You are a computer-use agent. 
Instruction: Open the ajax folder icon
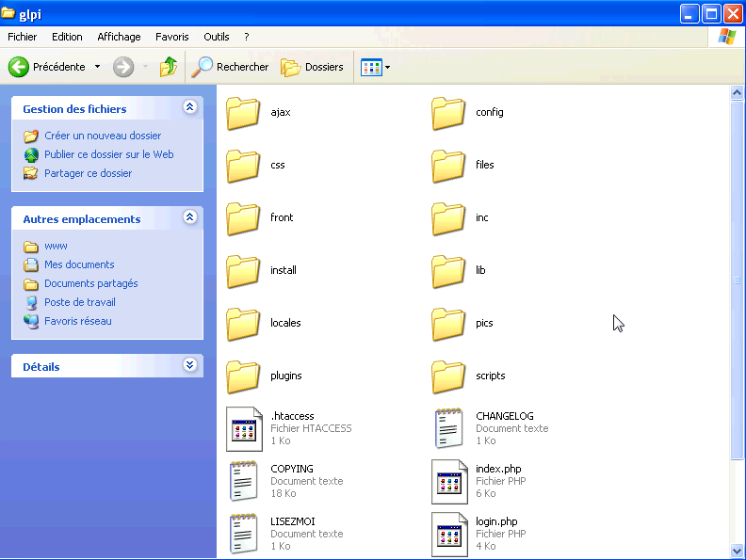pyautogui.click(x=243, y=113)
